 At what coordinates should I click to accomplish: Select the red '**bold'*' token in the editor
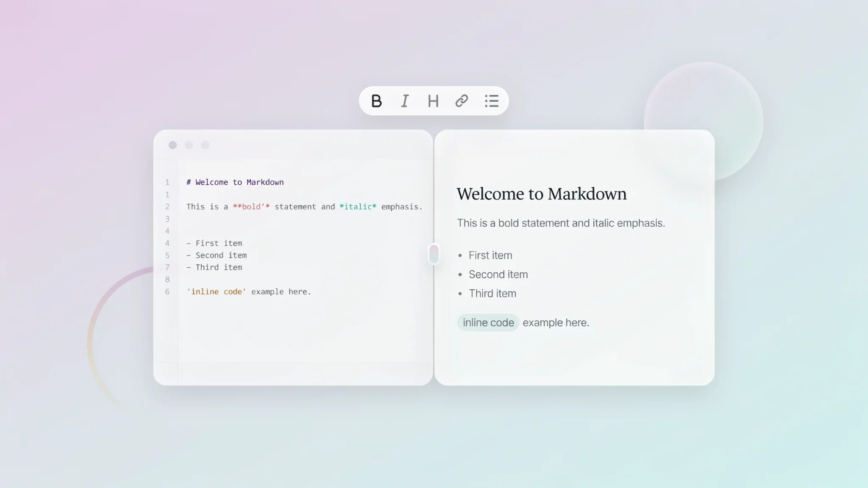pos(251,207)
